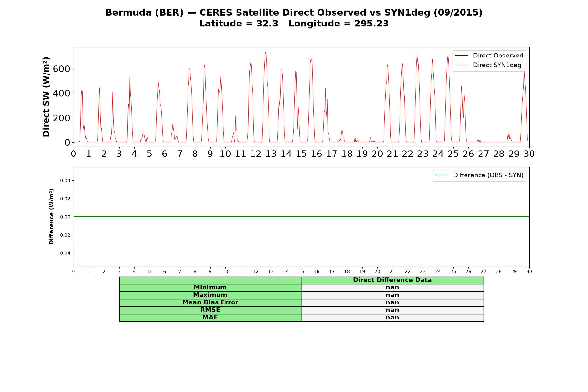Screen dimensions: 588x392
Task: Click day 30 tick on bottom chart axis
Action: [x=529, y=272]
